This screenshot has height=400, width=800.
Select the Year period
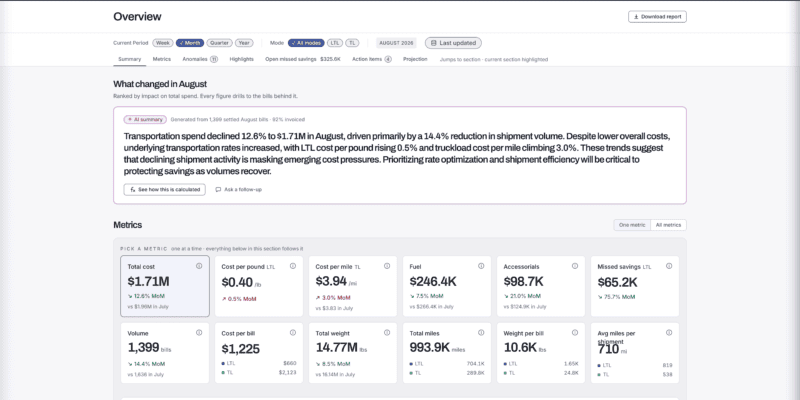tap(244, 43)
